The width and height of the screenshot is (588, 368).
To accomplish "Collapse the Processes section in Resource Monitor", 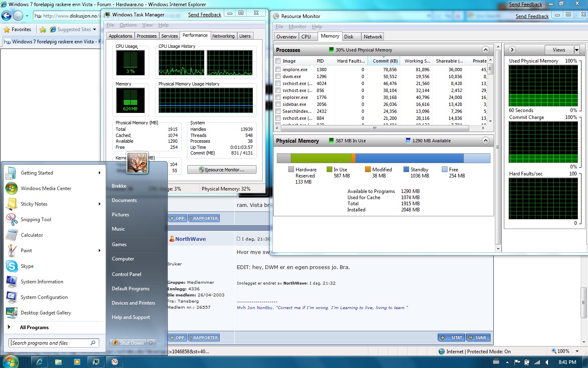I will pyautogui.click(x=486, y=49).
